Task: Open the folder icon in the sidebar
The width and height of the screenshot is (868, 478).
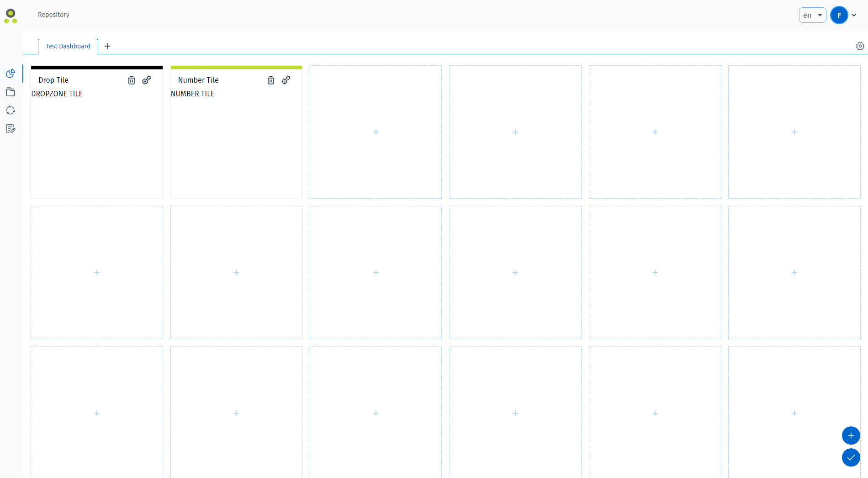Action: point(11,92)
